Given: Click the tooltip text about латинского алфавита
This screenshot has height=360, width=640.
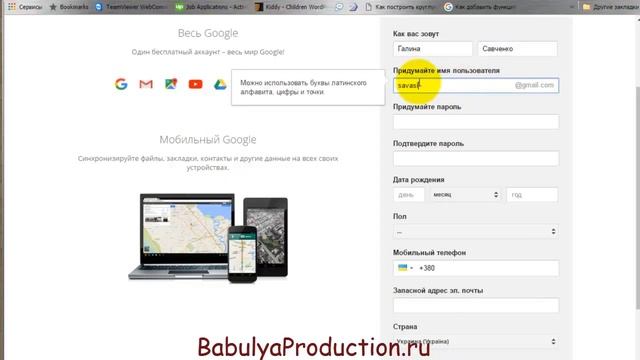Looking at the screenshot, I should pyautogui.click(x=303, y=87).
